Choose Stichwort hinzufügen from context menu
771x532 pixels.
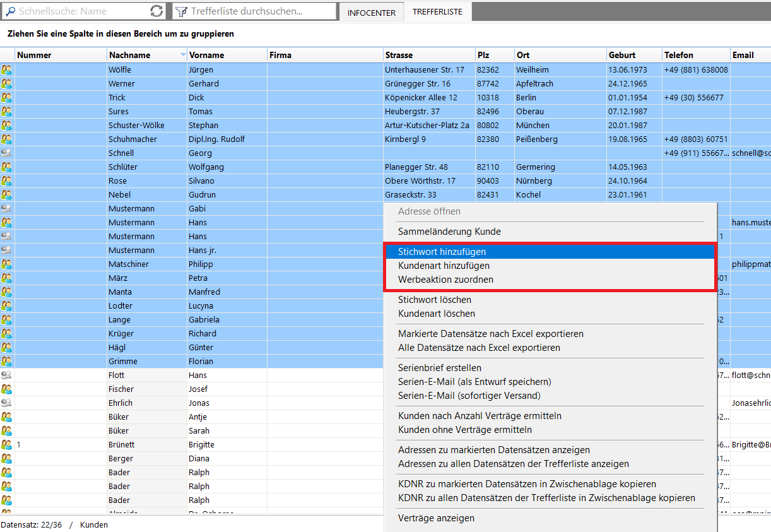click(x=442, y=252)
